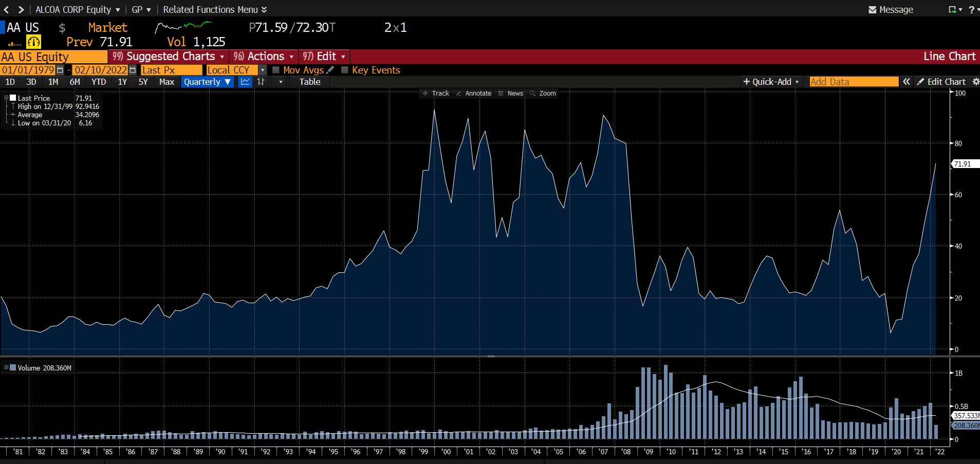Switch to the bar/candle chart style icon

[x=261, y=82]
